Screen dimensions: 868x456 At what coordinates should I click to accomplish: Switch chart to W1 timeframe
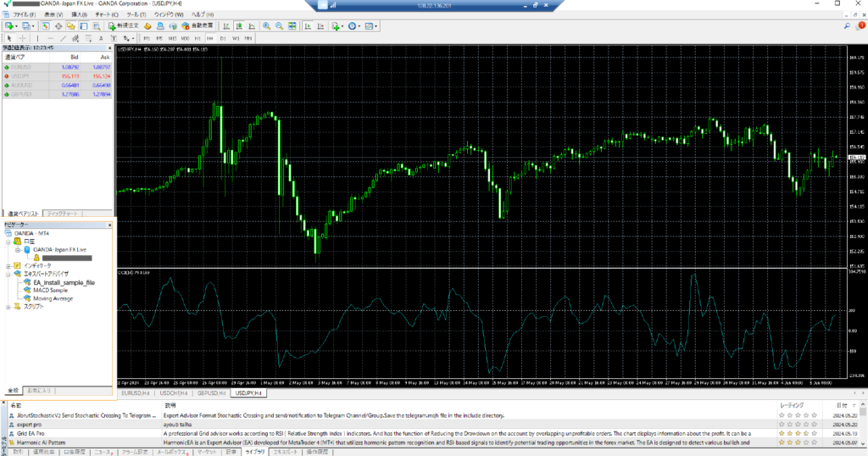point(236,38)
